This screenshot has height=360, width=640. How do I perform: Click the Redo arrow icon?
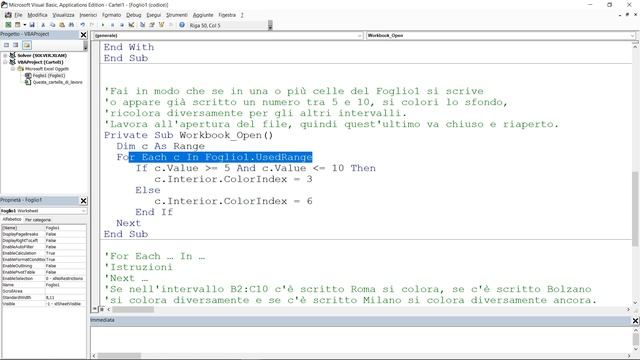coord(92,25)
